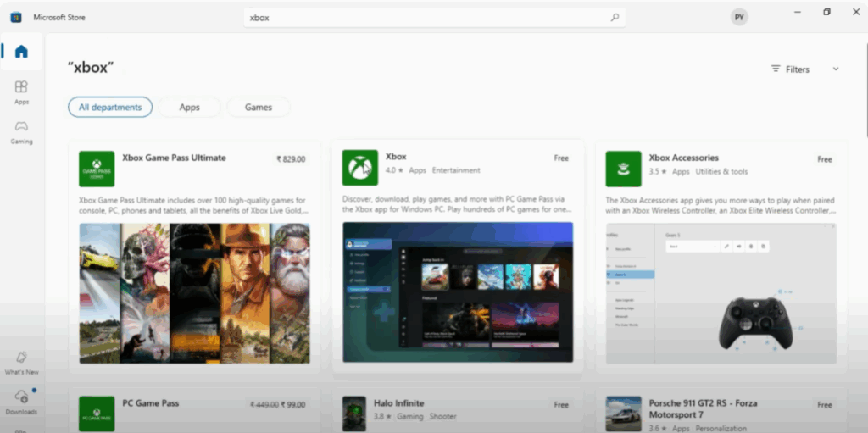Screen dimensions: 868x433
Task: Click the Personalization category on Porsche card
Action: pos(721,429)
